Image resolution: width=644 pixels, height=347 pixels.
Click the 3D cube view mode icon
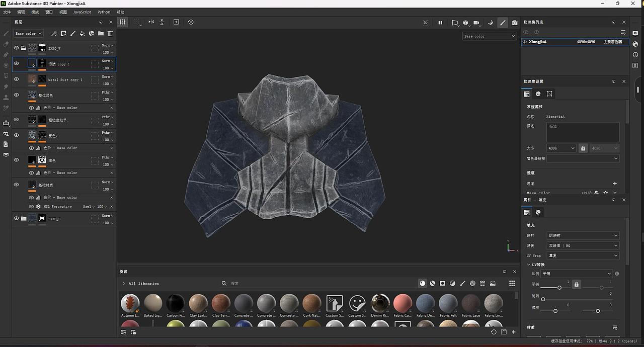[x=466, y=23]
